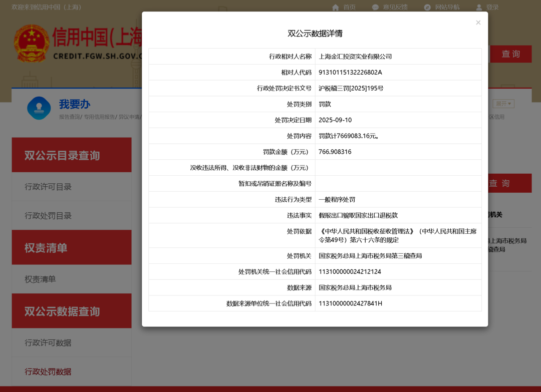The width and height of the screenshot is (541, 392).
Task: Click the company name 上海金汇投资实业有限公司
Action: [x=355, y=57]
